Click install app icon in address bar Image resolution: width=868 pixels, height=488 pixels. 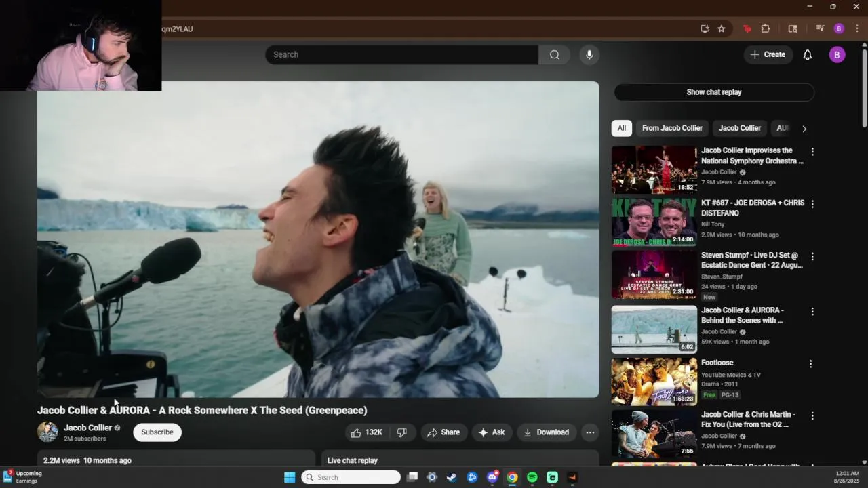click(x=705, y=28)
